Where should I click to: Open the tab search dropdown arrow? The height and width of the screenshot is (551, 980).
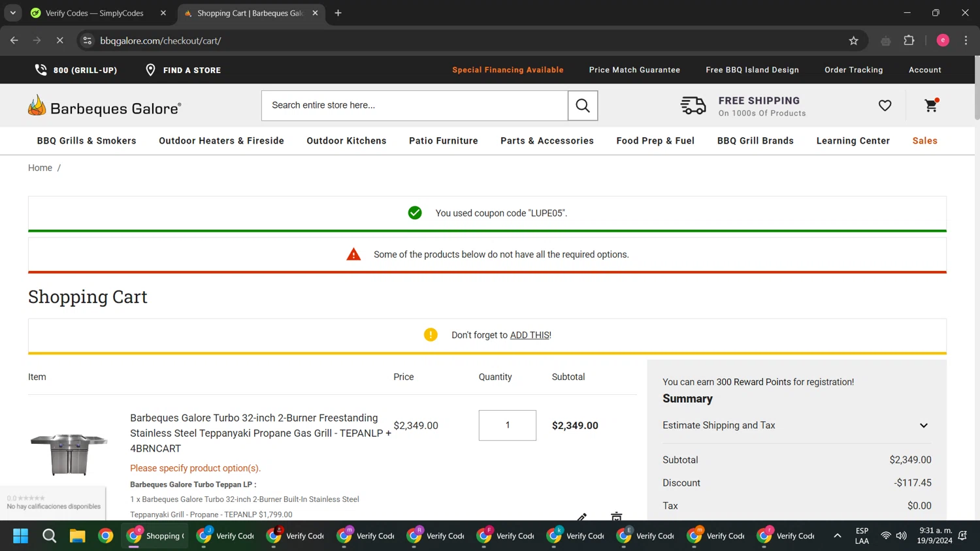pyautogui.click(x=12, y=13)
